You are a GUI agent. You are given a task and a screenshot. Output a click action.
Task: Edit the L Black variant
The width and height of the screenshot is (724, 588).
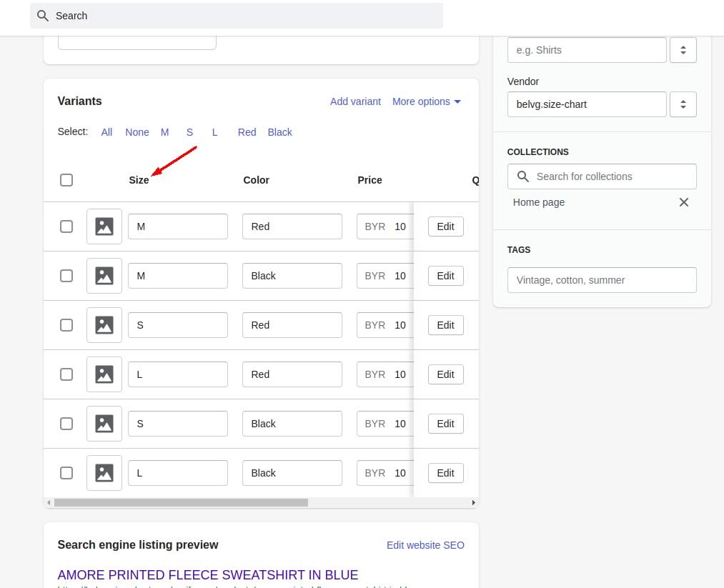pos(445,473)
